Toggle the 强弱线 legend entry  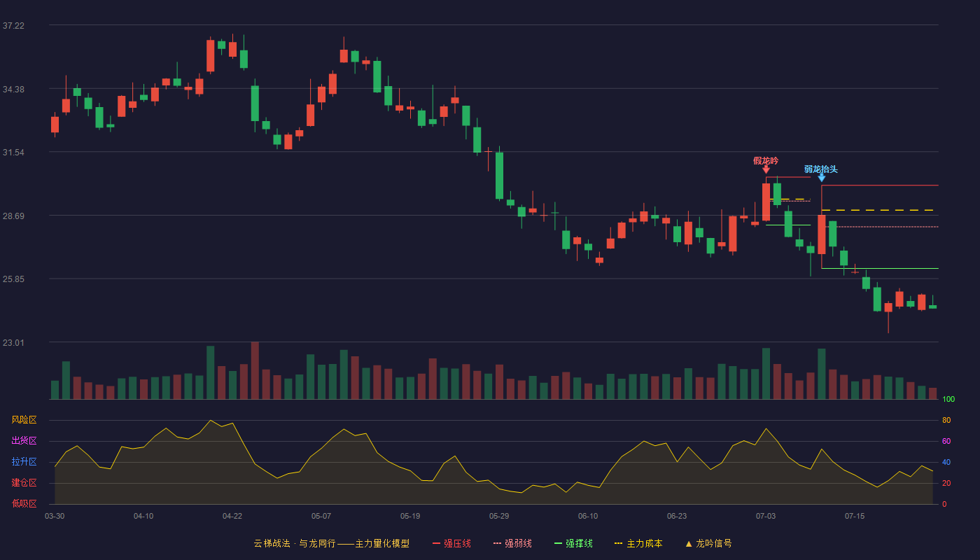pos(512,543)
